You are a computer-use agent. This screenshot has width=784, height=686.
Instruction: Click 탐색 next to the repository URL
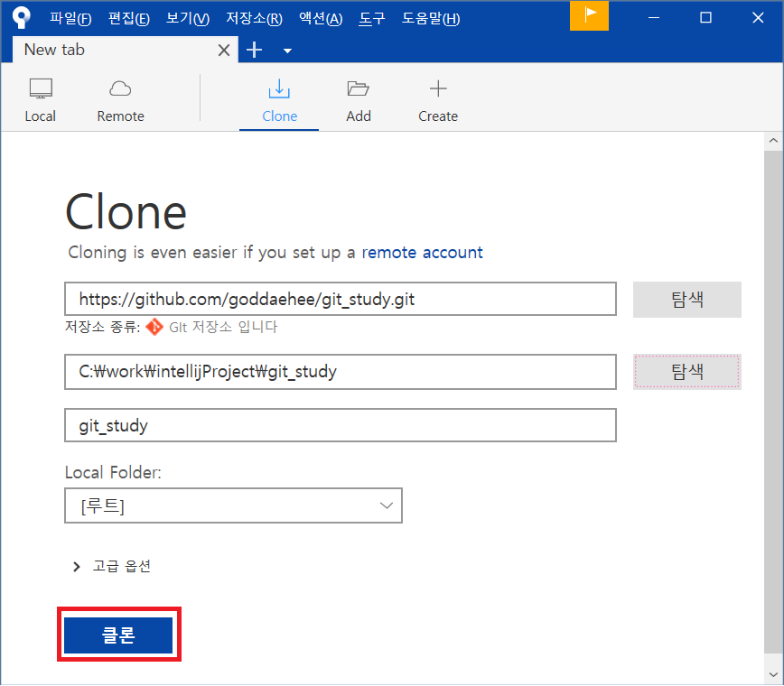pyautogui.click(x=687, y=300)
